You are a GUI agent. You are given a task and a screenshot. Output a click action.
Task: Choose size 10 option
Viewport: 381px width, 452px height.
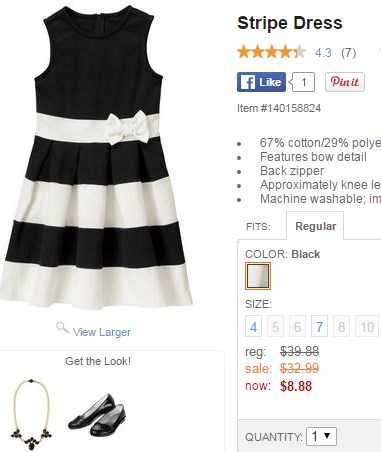click(367, 326)
